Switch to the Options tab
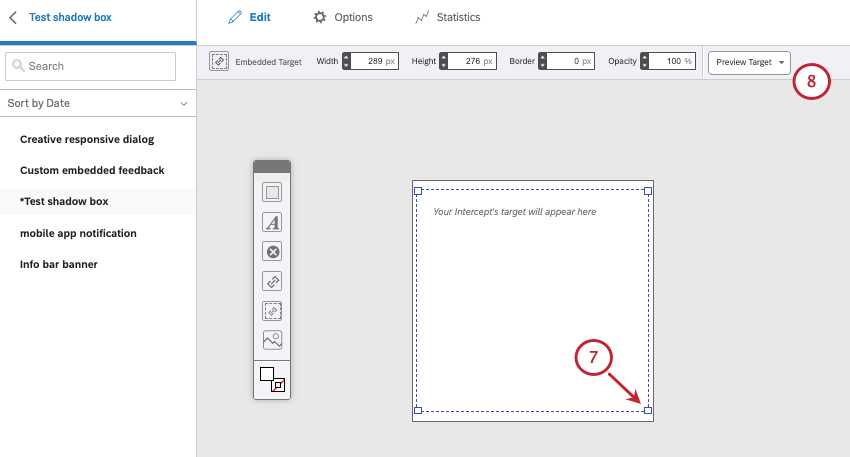Viewport: 850px width, 457px height. click(342, 17)
